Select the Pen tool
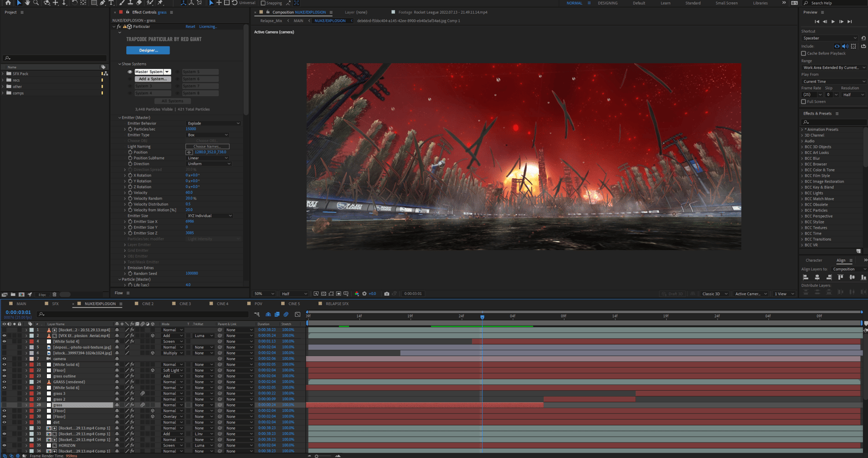This screenshot has width=868, height=458. 102,3
